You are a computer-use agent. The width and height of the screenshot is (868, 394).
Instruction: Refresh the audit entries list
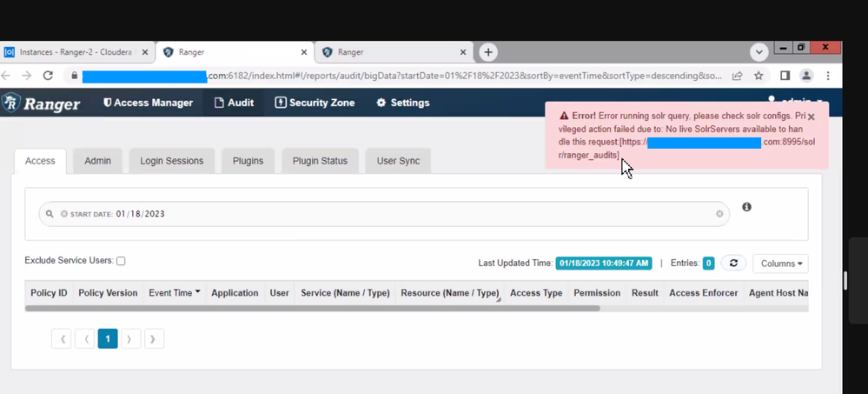pos(733,263)
